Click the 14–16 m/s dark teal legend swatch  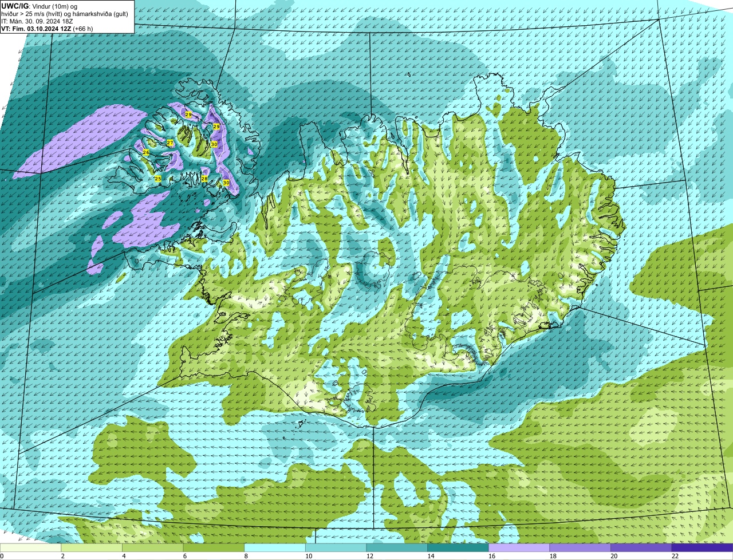(458, 547)
